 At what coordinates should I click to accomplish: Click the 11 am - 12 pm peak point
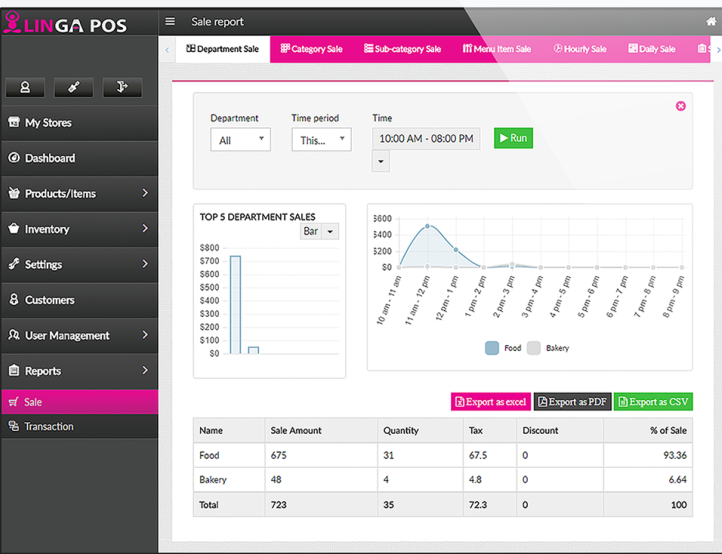point(427,226)
